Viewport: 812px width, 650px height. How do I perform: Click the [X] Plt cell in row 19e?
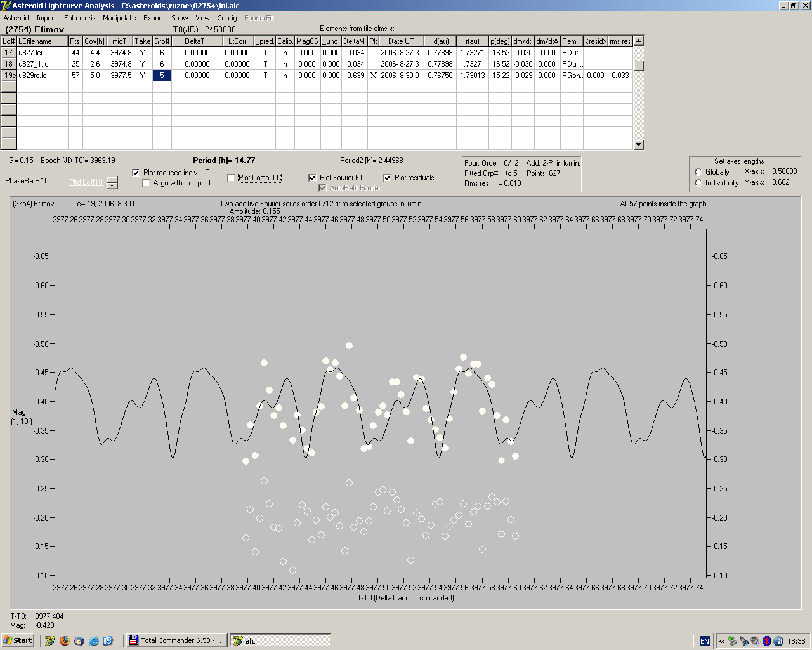tap(373, 76)
